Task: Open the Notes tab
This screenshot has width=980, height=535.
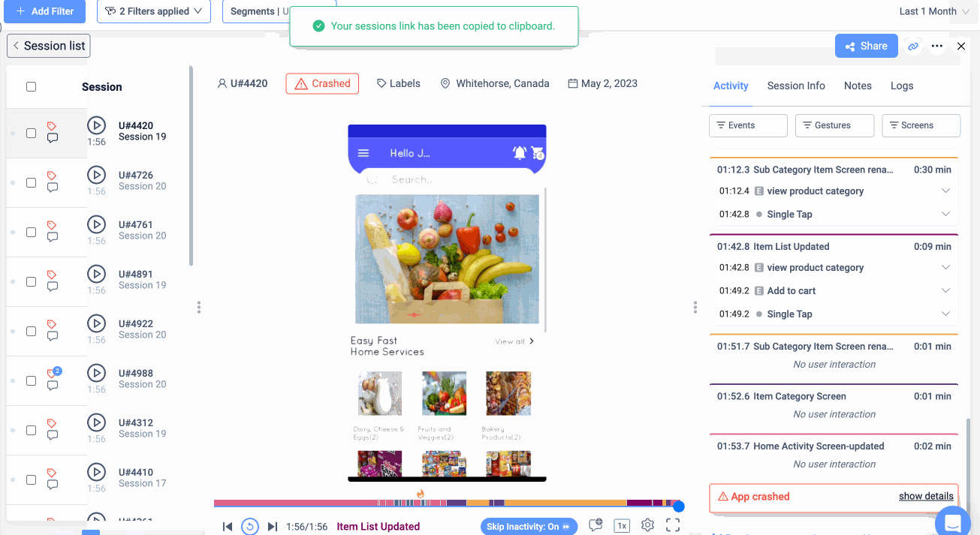Action: tap(858, 86)
